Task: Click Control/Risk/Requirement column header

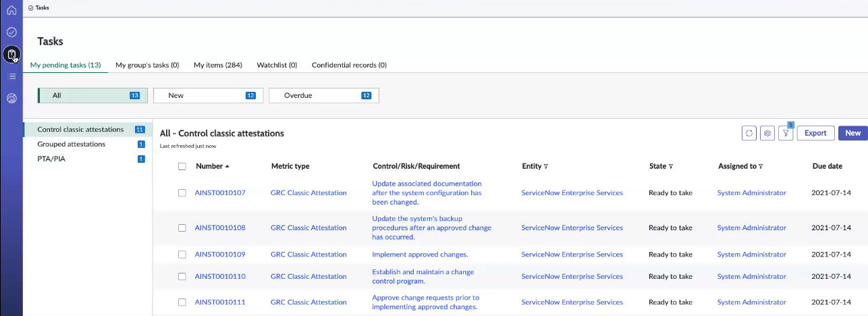Action: (x=416, y=166)
